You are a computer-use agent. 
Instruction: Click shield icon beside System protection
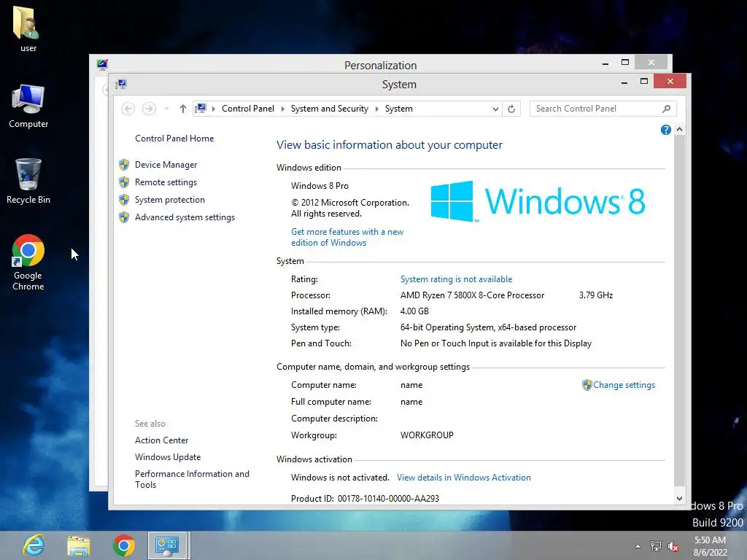tap(124, 200)
